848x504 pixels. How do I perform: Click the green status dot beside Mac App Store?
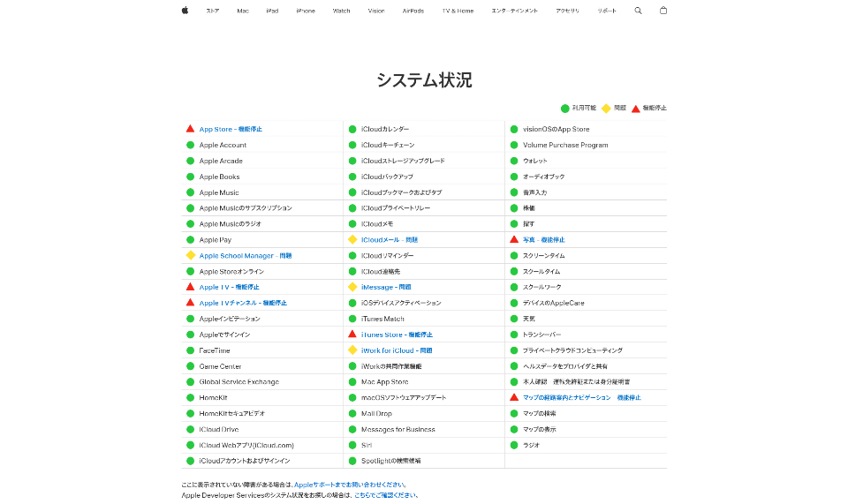(x=352, y=382)
